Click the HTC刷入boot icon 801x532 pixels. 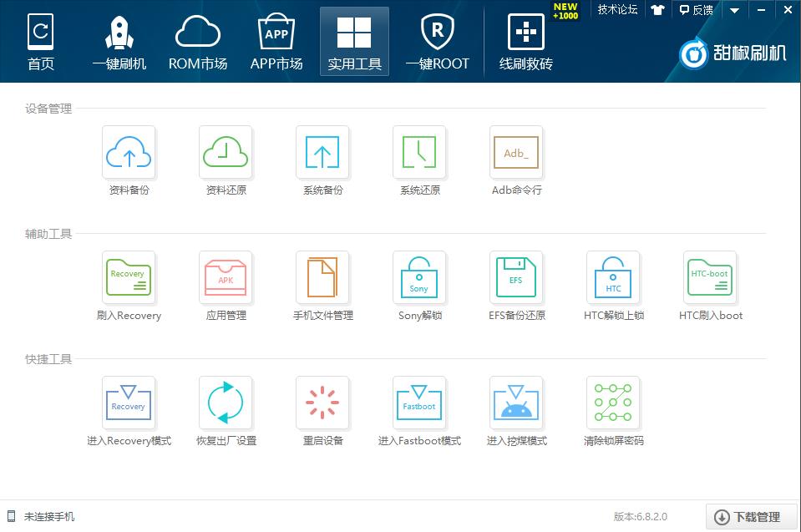click(710, 277)
